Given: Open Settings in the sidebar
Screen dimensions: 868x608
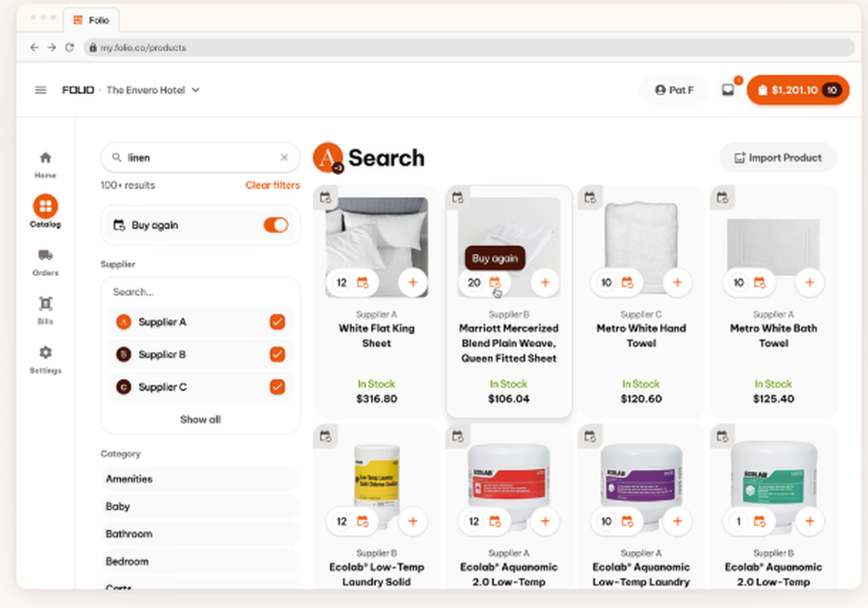Looking at the screenshot, I should pos(45,359).
